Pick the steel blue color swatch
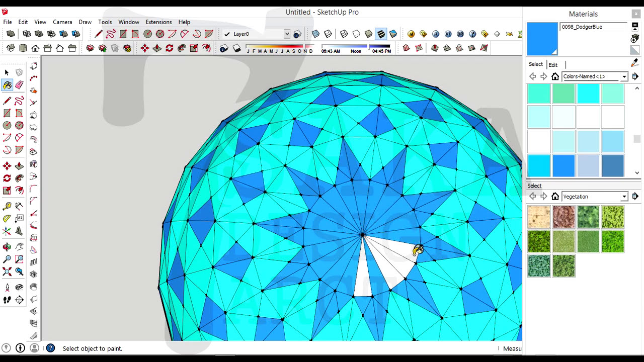This screenshot has width=644, height=362. 613,166
